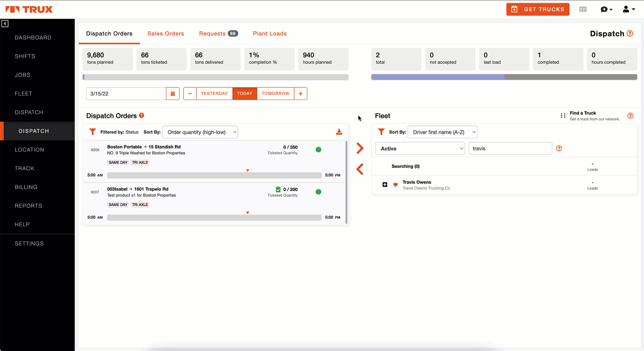Select the YESTERDAY button
Image resolution: width=644 pixels, height=351 pixels.
click(x=214, y=94)
